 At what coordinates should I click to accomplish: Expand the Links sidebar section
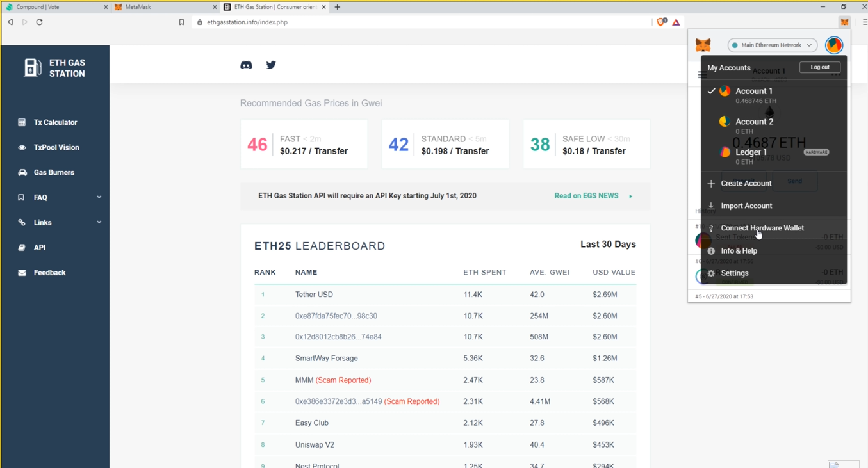click(x=58, y=222)
